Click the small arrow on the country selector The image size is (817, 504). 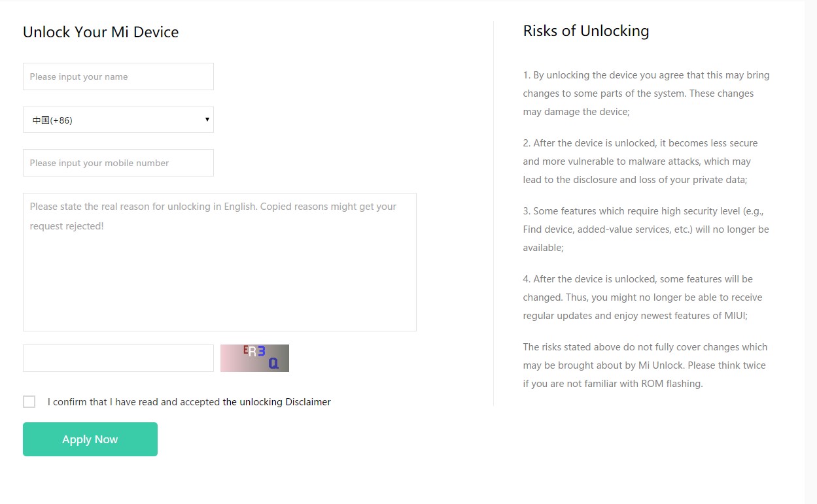(x=207, y=120)
